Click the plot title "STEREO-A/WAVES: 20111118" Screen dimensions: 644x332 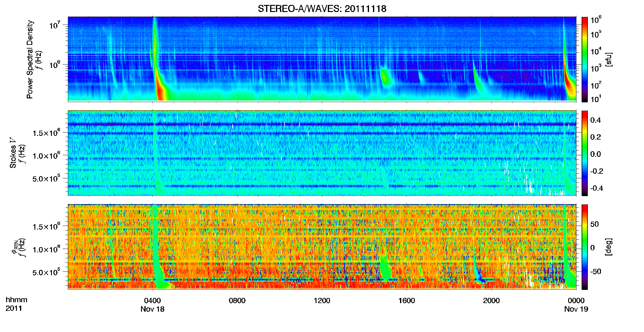coord(322,9)
